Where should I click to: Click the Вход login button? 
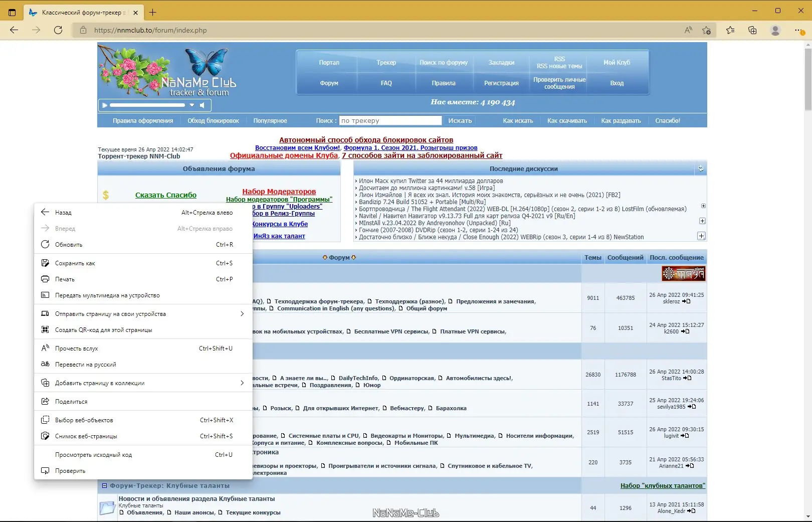click(x=617, y=83)
